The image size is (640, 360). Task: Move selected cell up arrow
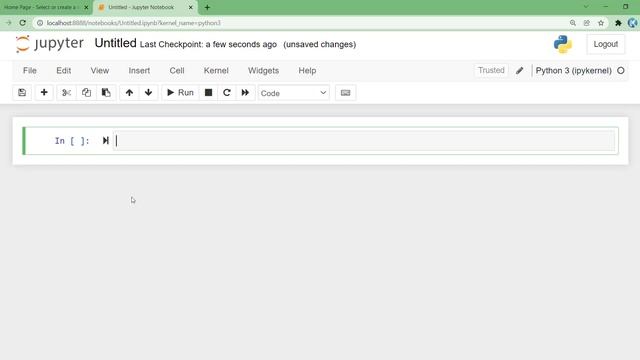[x=129, y=93]
